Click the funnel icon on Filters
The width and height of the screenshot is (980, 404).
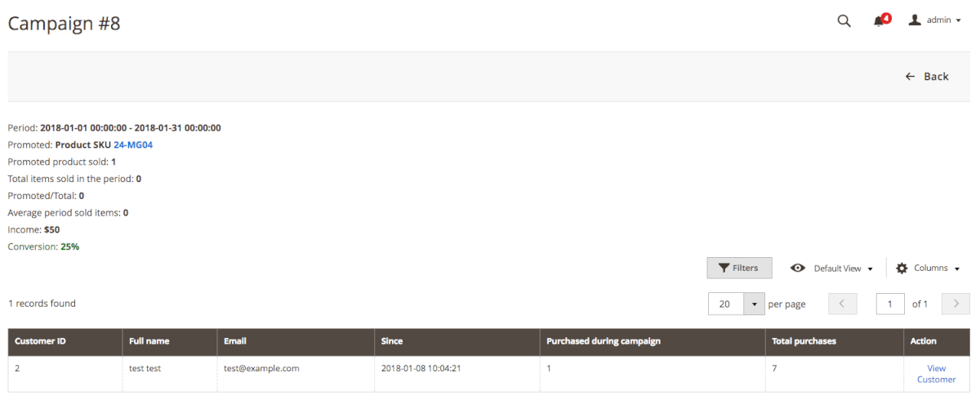pos(724,268)
